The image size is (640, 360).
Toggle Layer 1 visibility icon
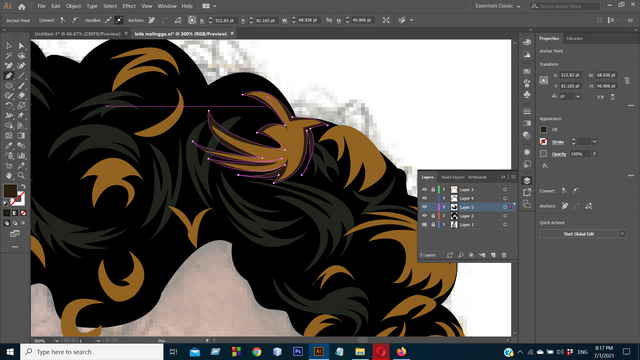(424, 224)
